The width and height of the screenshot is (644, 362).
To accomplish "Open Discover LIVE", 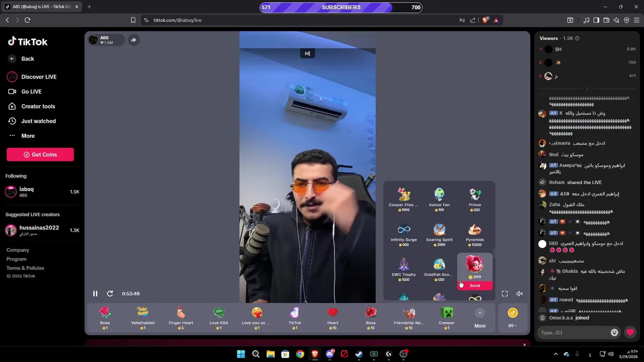I will click(x=32, y=77).
